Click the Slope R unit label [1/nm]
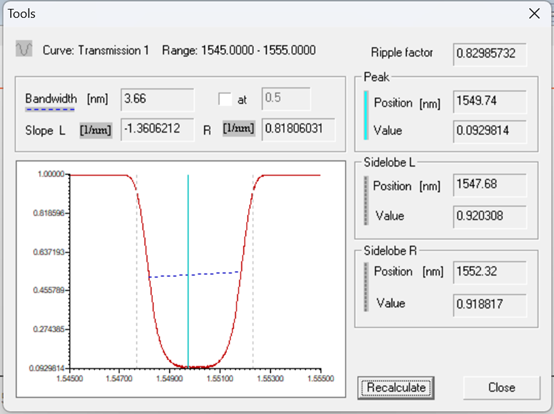 (239, 128)
